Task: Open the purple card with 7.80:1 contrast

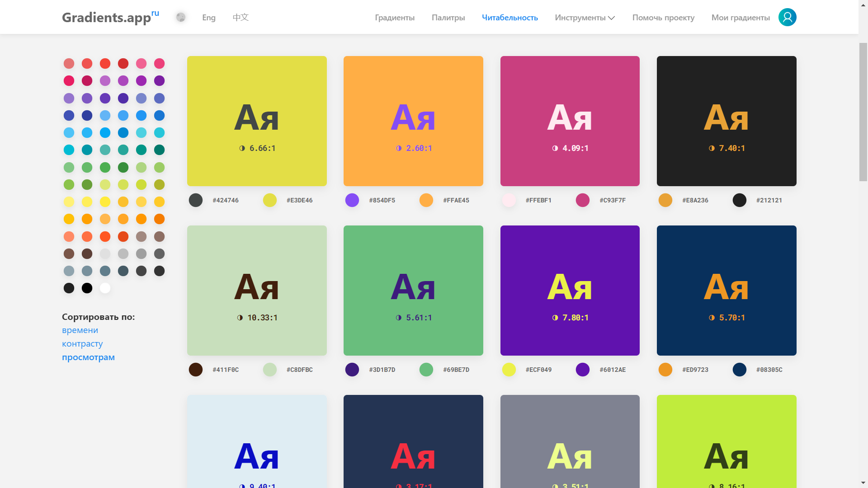Action: [570, 290]
